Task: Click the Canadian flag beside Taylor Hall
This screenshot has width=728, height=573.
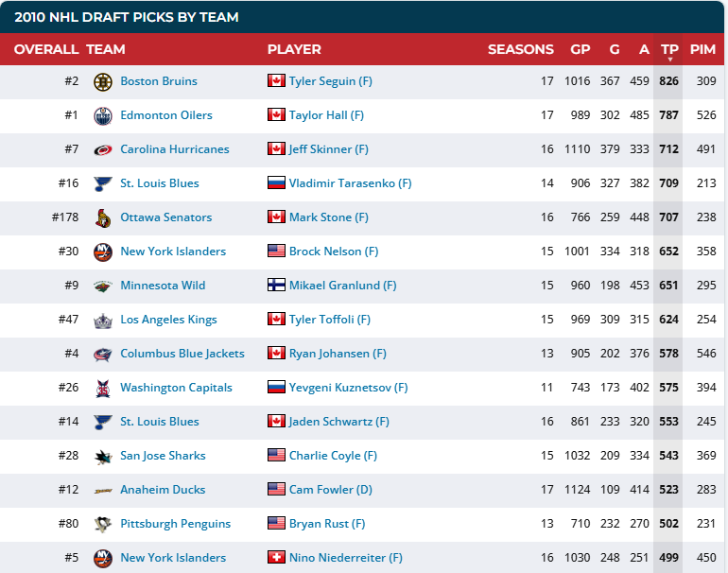Action: [x=276, y=114]
